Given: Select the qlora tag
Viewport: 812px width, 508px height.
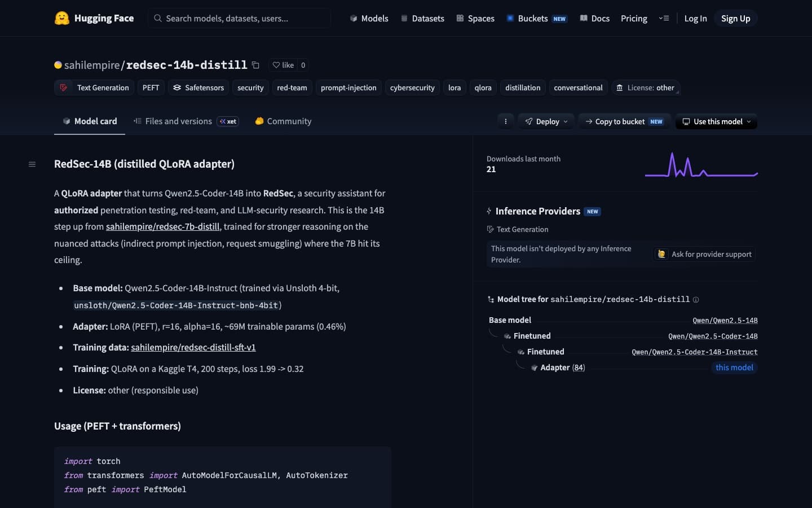Looking at the screenshot, I should [x=483, y=87].
